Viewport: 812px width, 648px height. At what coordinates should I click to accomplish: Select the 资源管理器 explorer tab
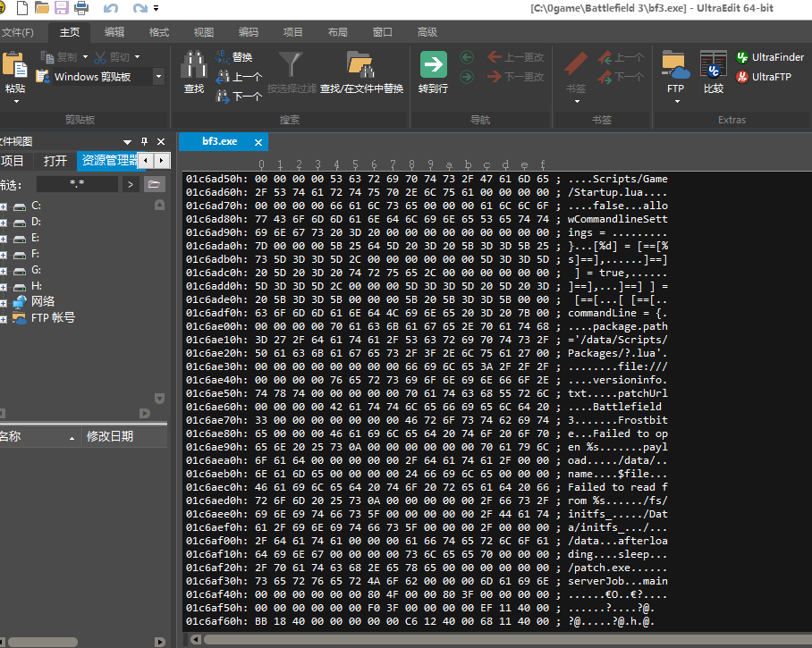pyautogui.click(x=108, y=161)
